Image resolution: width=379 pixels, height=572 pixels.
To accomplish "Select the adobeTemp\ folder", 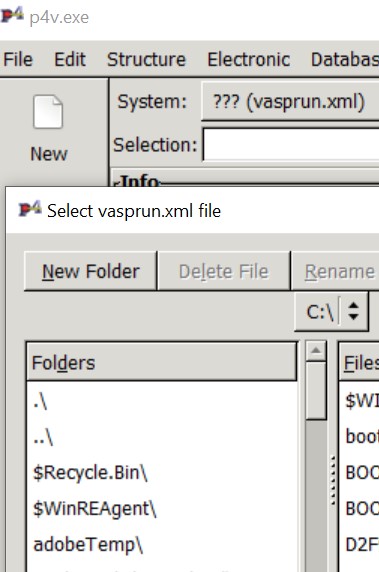I will (x=162, y=544).
